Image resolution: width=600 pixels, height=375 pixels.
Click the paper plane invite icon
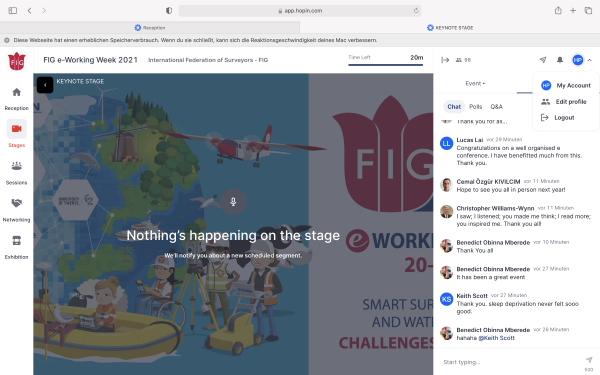[x=543, y=60]
